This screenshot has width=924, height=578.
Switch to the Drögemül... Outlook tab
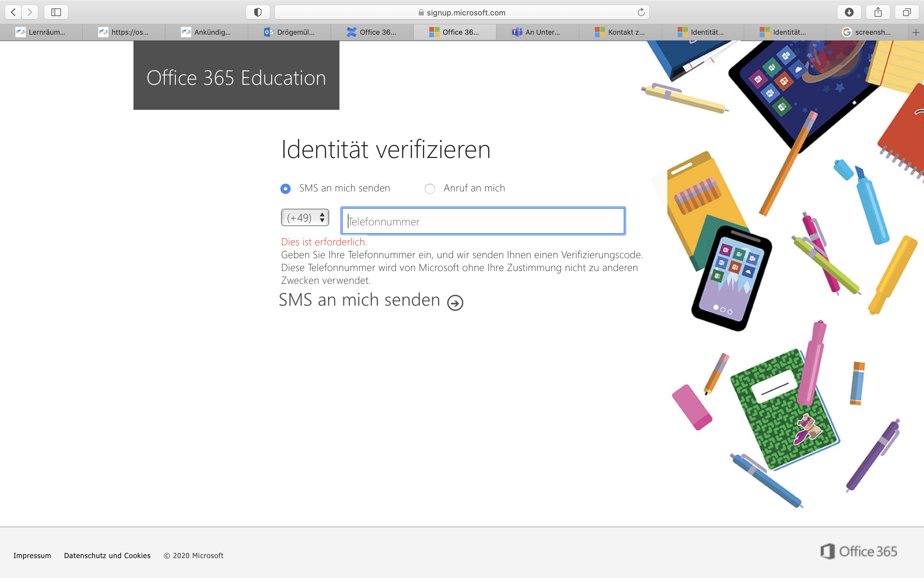(289, 32)
